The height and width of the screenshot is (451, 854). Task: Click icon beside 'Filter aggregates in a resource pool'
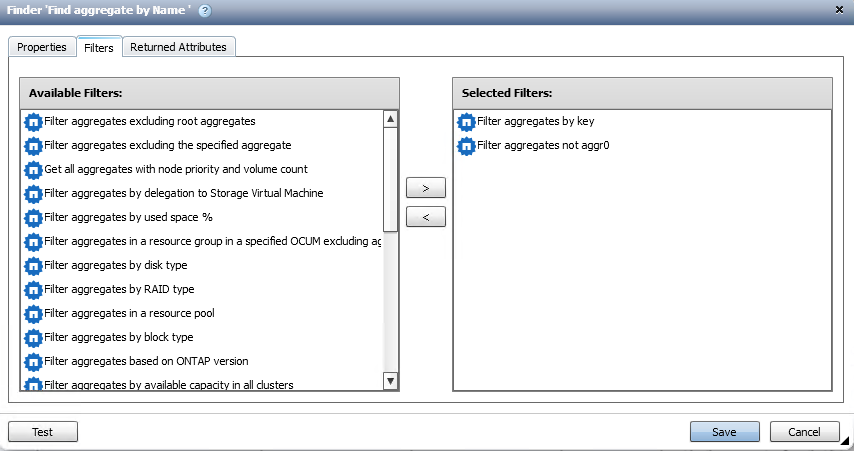(x=33, y=314)
